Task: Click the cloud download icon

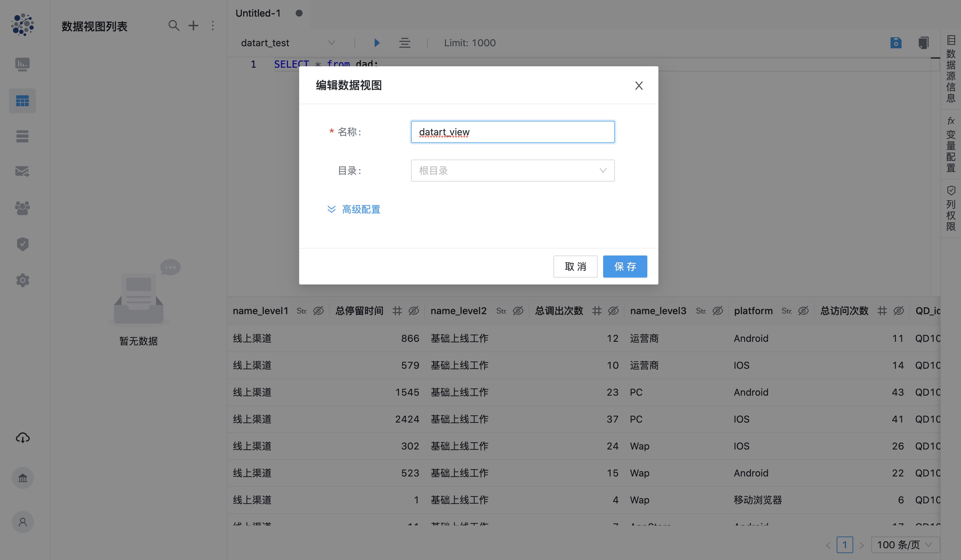Action: (x=22, y=438)
